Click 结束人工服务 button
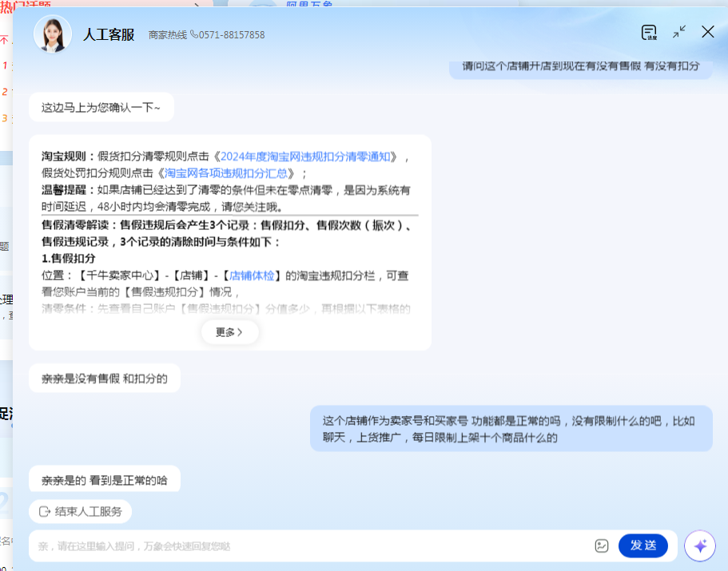 pyautogui.click(x=81, y=512)
